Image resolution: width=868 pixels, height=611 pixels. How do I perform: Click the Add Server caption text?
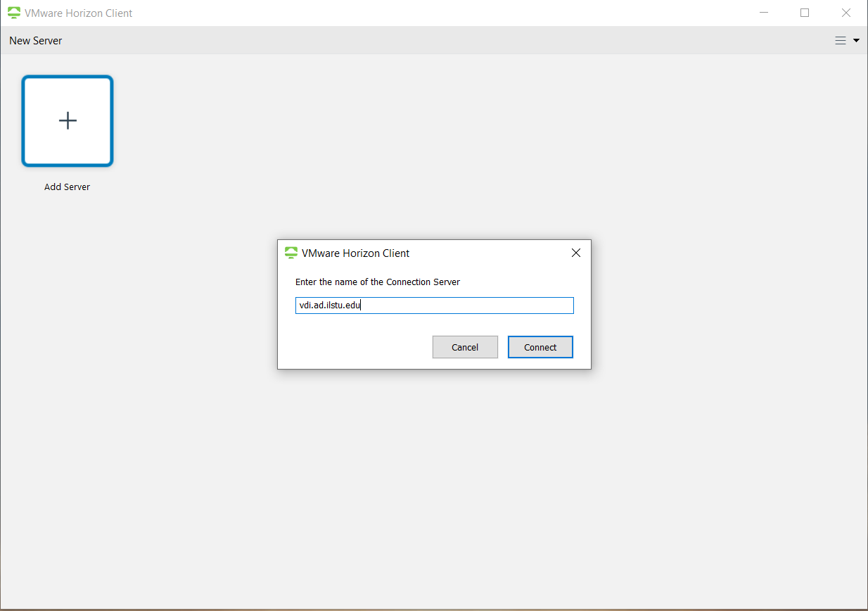click(67, 187)
